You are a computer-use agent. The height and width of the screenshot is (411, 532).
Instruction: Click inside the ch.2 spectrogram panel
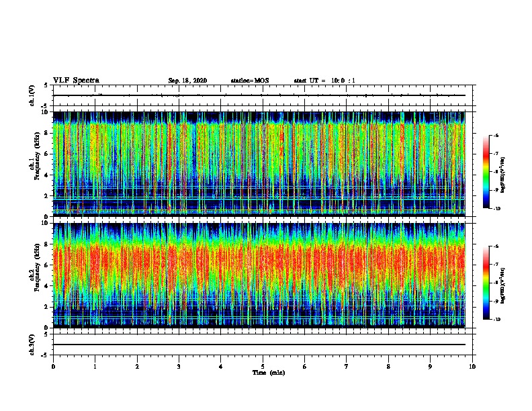coord(259,275)
